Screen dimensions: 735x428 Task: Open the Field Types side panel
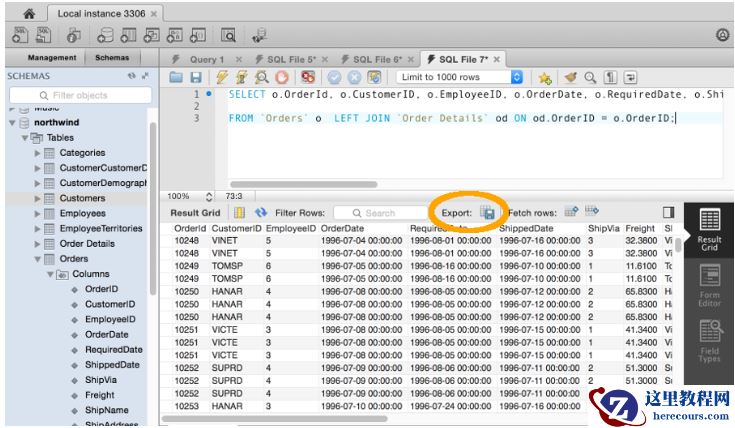point(709,340)
